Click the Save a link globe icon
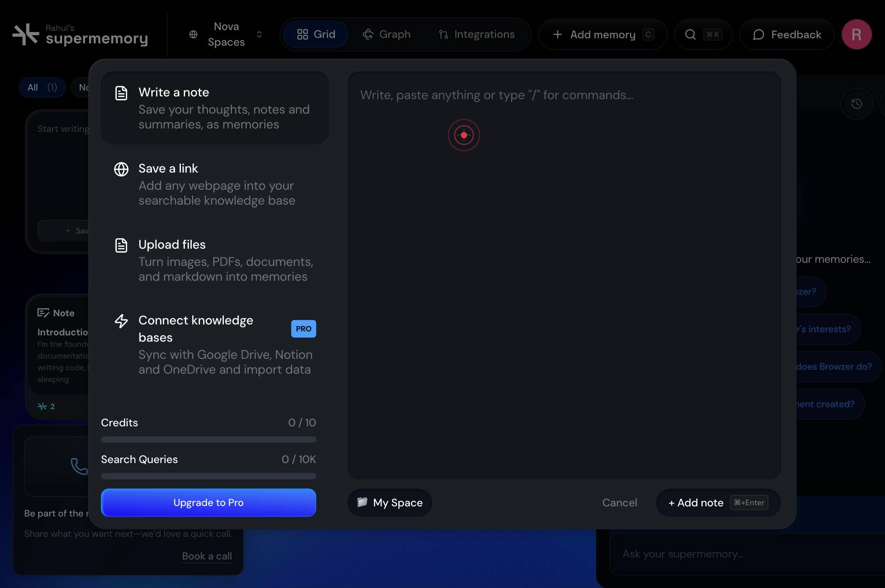The height and width of the screenshot is (588, 885). click(121, 169)
